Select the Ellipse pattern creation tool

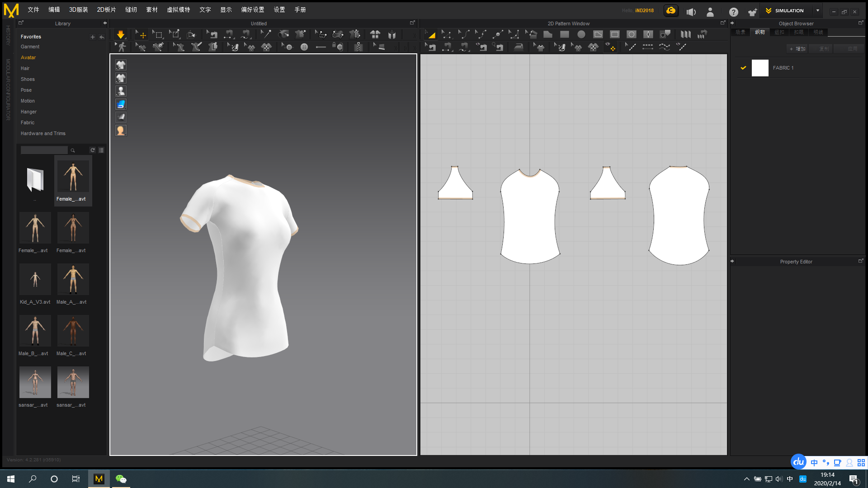coord(582,34)
